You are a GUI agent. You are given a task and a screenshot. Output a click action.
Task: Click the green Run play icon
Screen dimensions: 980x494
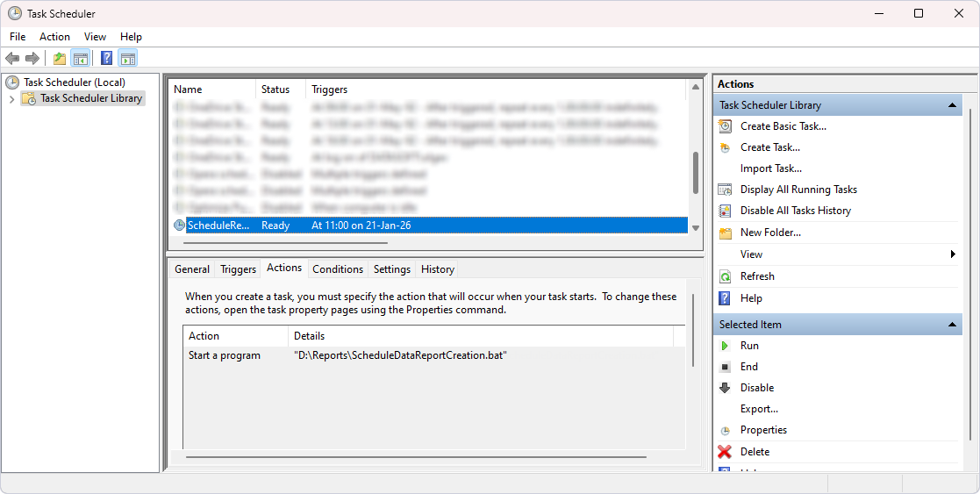(x=725, y=346)
